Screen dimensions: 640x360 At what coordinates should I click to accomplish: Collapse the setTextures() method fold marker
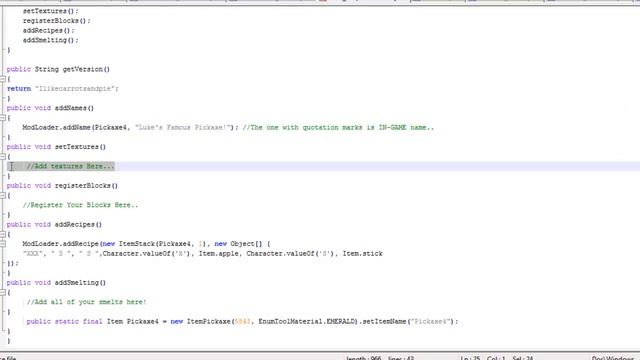[x=2, y=157]
